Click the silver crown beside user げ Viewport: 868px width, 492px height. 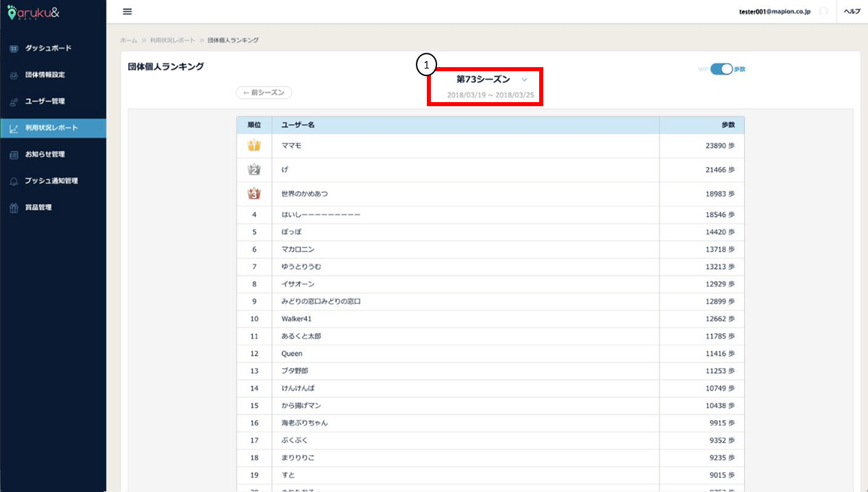pyautogui.click(x=253, y=169)
